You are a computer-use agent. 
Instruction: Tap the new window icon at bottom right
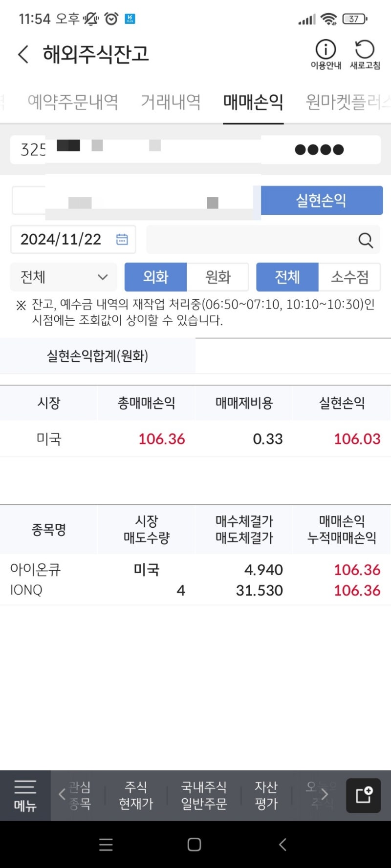click(363, 795)
